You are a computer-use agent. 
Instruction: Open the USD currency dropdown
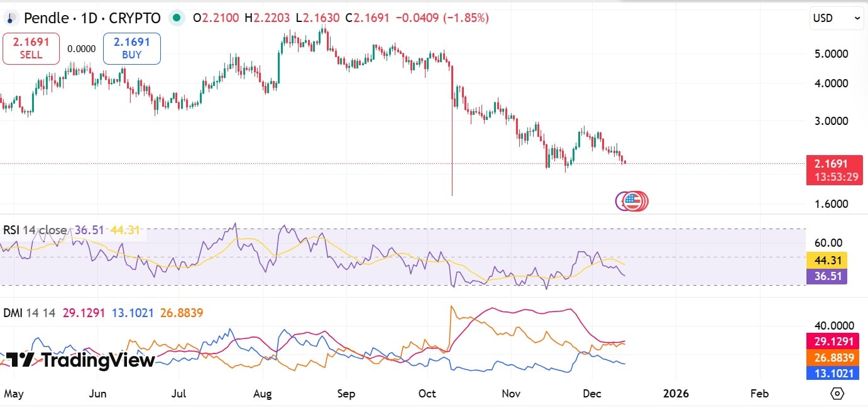pyautogui.click(x=837, y=18)
